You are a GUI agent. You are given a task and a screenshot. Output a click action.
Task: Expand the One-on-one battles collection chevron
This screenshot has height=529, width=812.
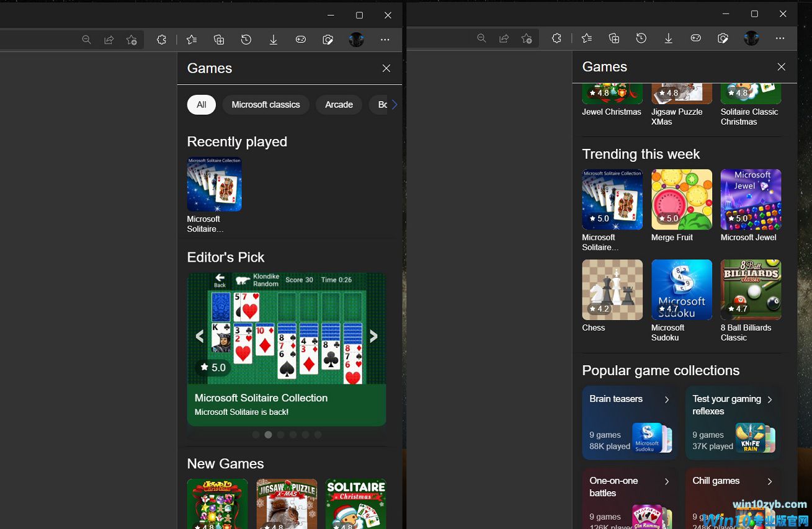coord(667,481)
